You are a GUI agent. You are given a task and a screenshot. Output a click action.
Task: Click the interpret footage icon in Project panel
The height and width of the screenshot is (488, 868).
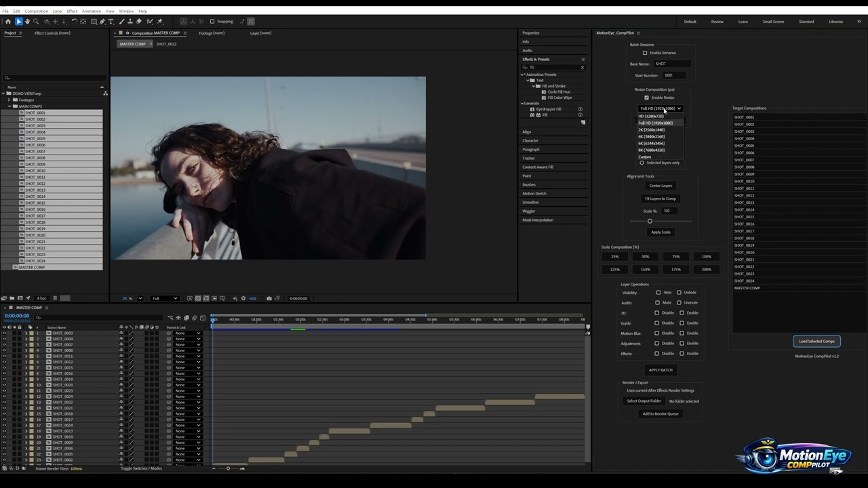coord(4,298)
